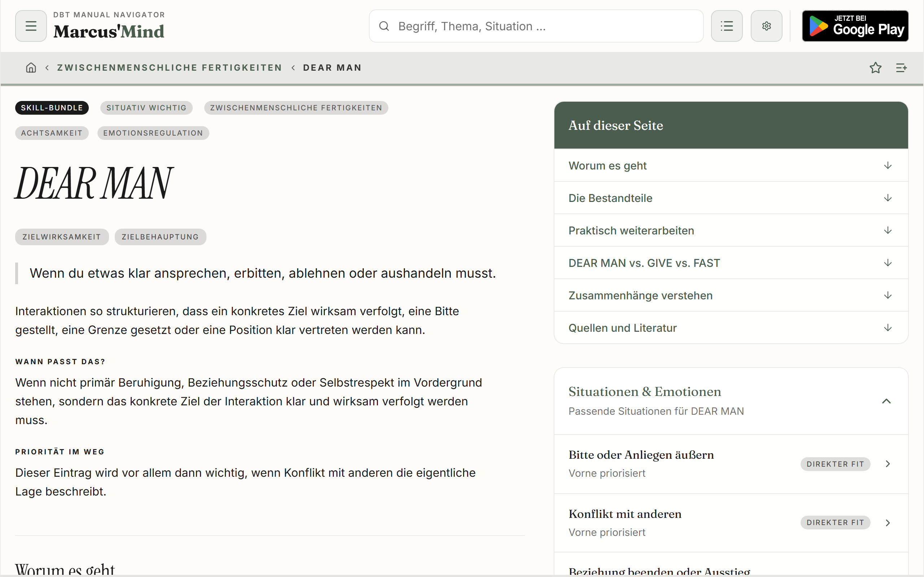Screen dimensions: 924x577
Task: Collapse the Situationen & Emotionen panel
Action: tap(886, 401)
